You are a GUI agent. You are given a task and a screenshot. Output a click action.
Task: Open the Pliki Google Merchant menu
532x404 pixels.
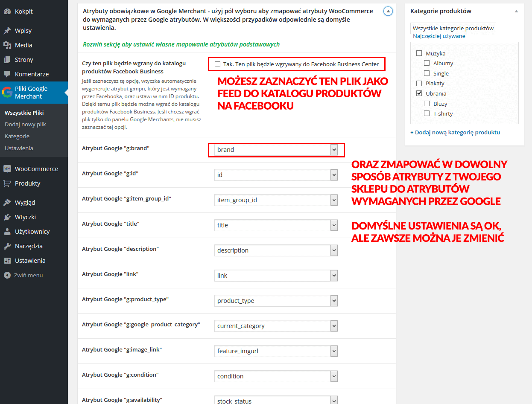click(x=34, y=93)
